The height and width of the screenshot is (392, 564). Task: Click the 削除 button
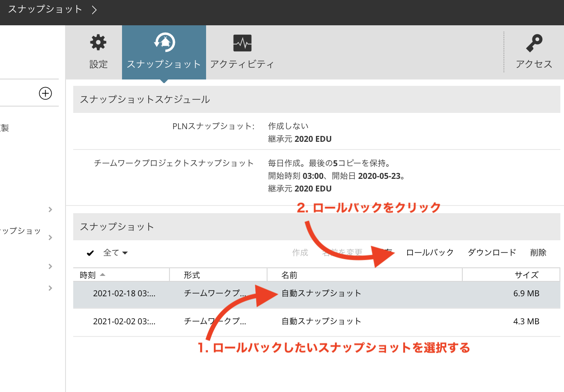(x=538, y=252)
